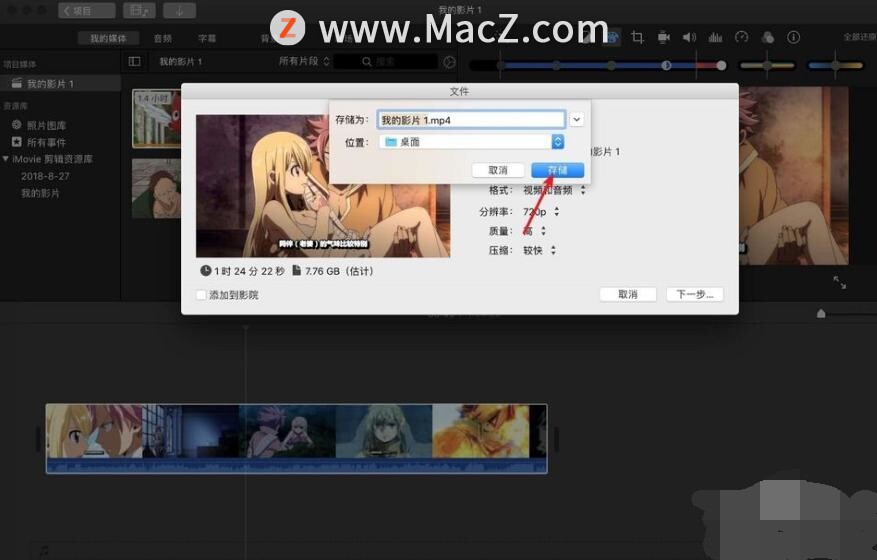Adjust the saturation slider
Screen dimensions: 877x560
[x=767, y=65]
